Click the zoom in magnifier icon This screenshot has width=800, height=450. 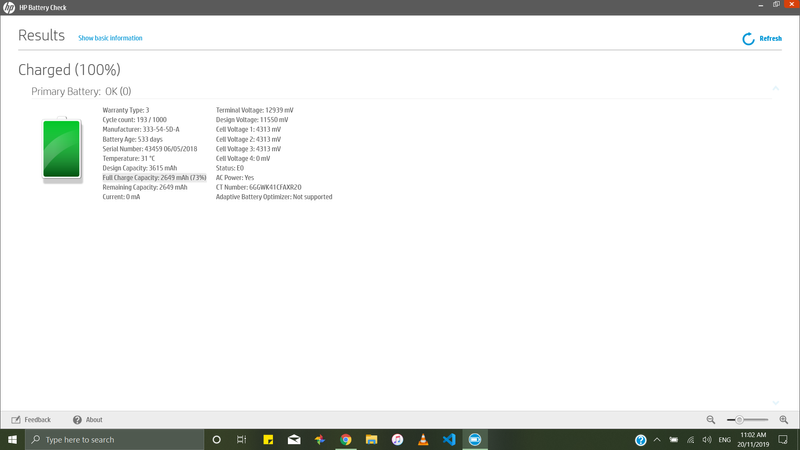(784, 420)
